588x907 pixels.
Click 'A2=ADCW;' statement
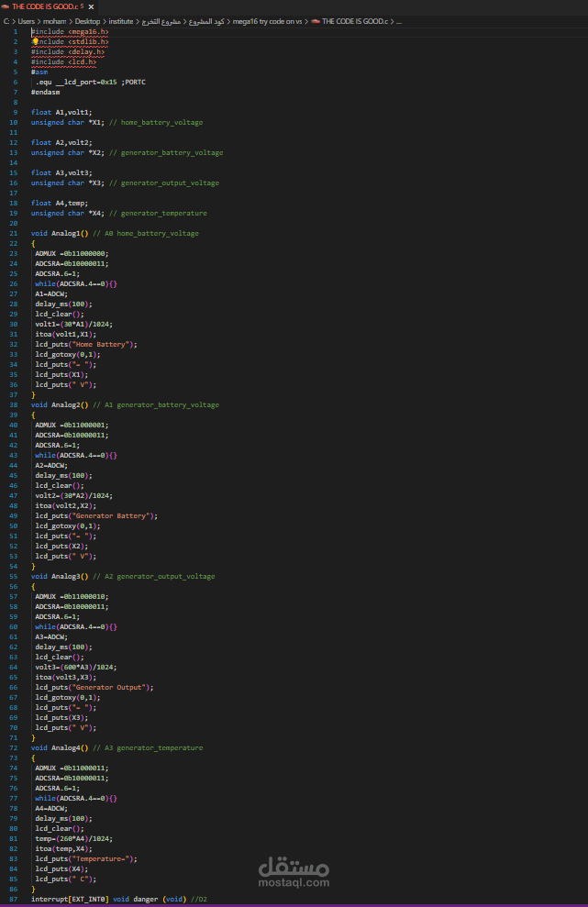[x=51, y=466]
